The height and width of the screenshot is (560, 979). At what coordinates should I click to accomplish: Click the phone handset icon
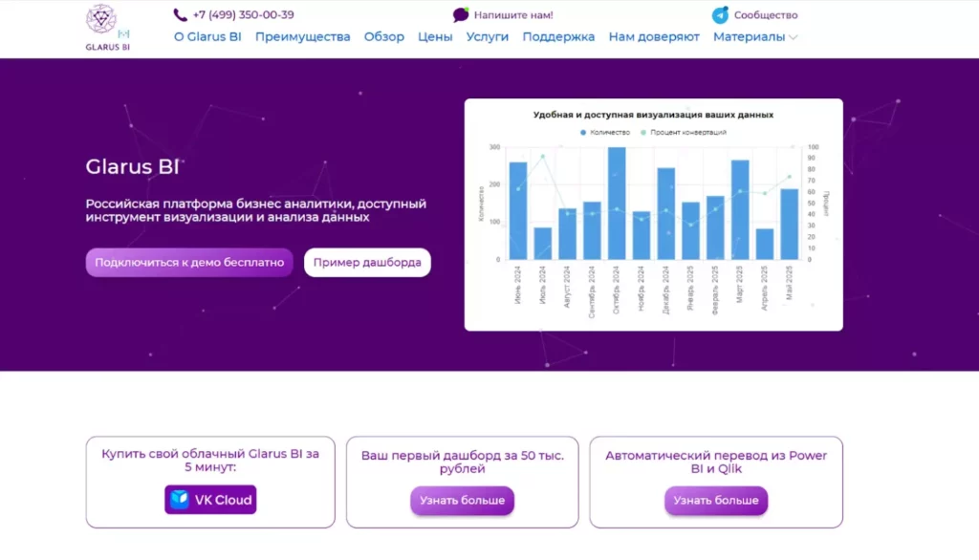(181, 15)
